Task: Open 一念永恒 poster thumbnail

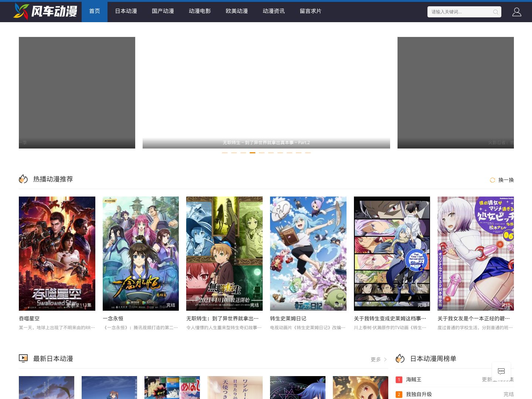Action: point(141,253)
